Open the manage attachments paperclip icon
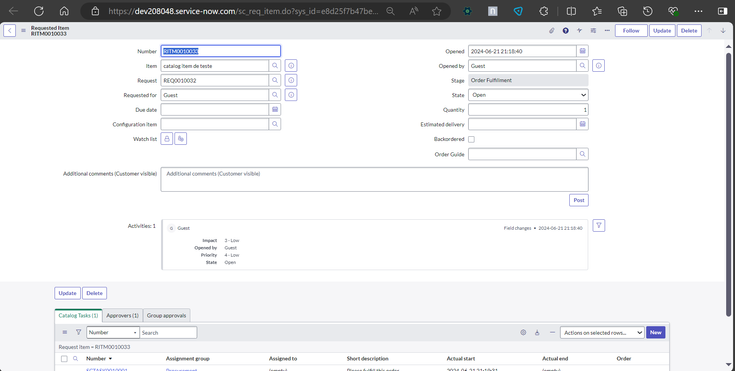 [552, 30]
